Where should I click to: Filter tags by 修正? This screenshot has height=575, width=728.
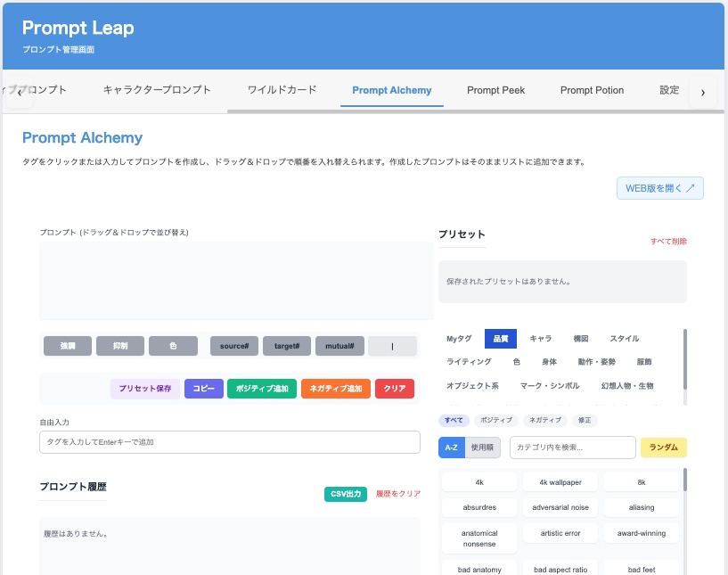click(585, 421)
